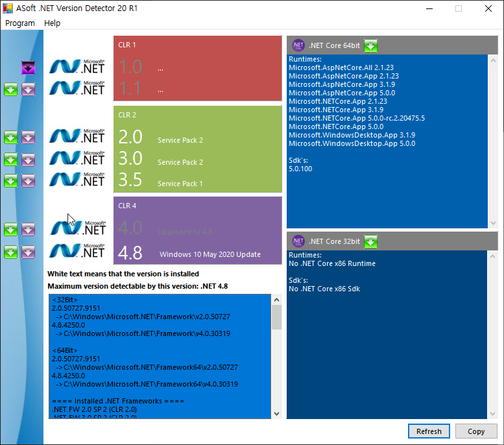Click the Microsoft .NET logo beside version 3.0
This screenshot has width=504, height=445.
pyautogui.click(x=77, y=158)
